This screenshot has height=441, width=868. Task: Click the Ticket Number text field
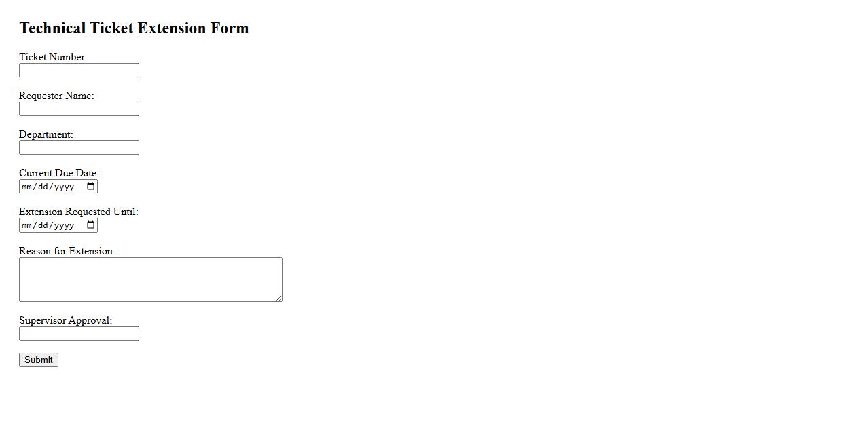click(x=79, y=71)
